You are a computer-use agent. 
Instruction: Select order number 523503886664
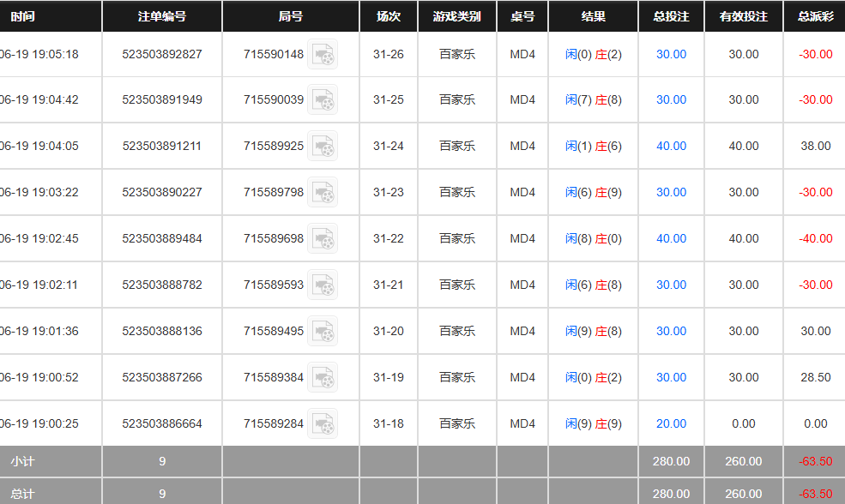coord(162,423)
